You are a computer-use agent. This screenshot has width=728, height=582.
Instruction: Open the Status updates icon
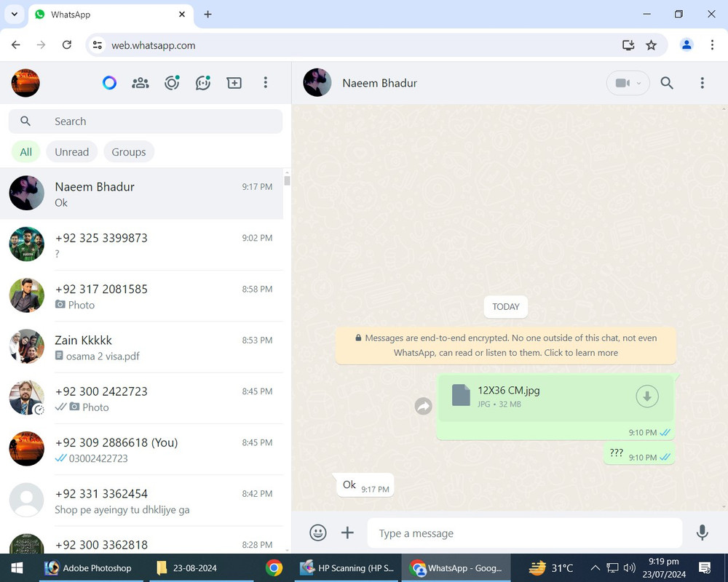tap(172, 83)
